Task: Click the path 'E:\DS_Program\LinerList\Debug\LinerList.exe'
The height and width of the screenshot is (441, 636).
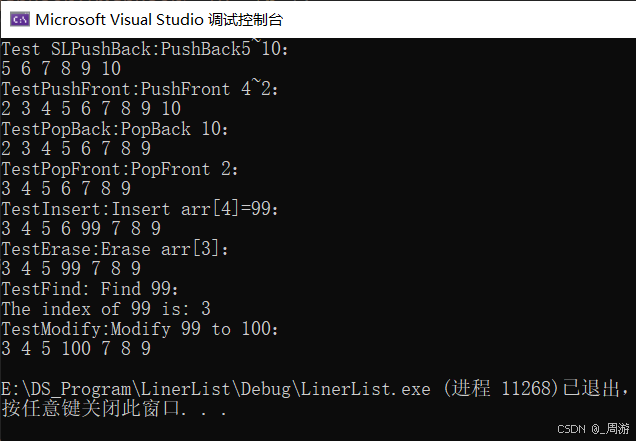Action: click(216, 389)
